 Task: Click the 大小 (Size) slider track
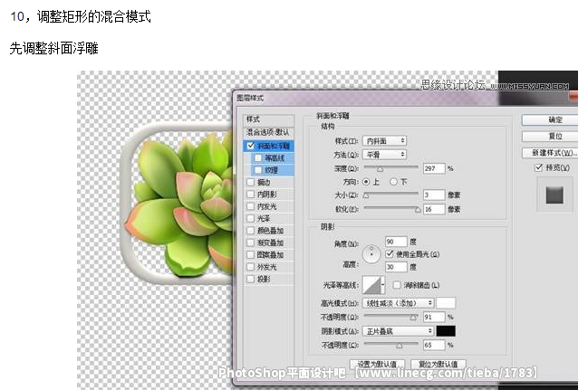pos(391,195)
